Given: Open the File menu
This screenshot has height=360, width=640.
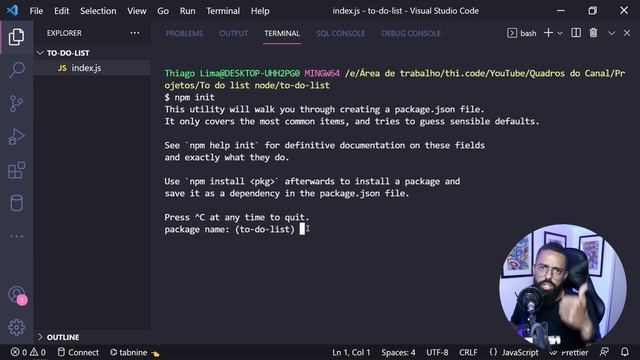Looking at the screenshot, I should click(x=36, y=11).
